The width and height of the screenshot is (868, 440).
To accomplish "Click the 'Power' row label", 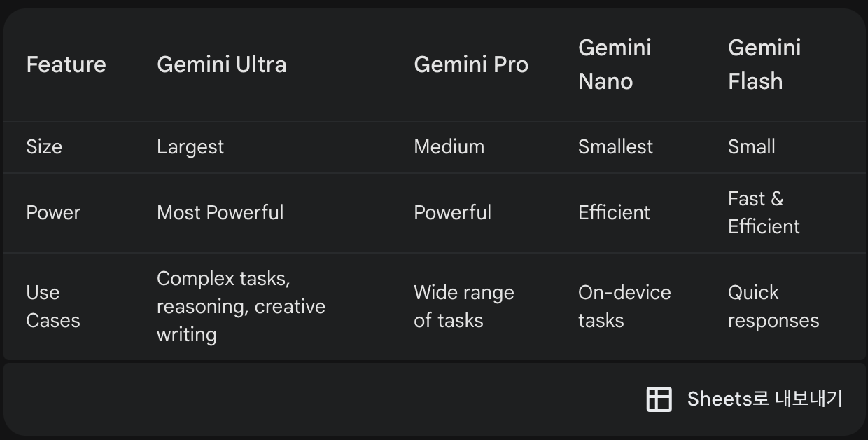I will tap(53, 212).
